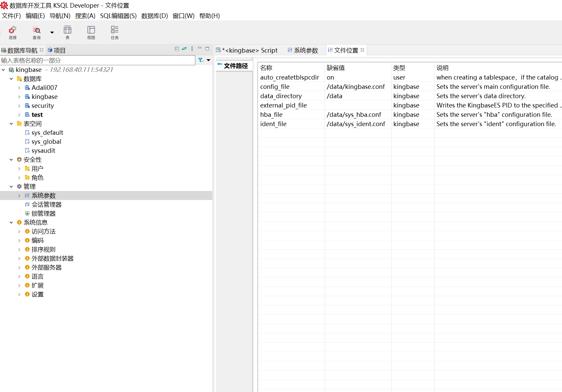Switch to the 项目 panel tab
This screenshot has height=392, width=562.
point(57,50)
